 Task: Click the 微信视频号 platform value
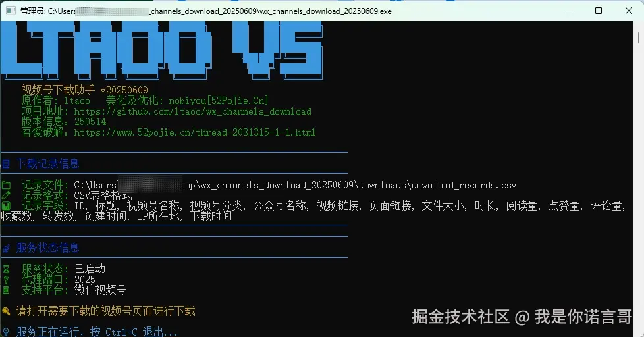(x=100, y=290)
